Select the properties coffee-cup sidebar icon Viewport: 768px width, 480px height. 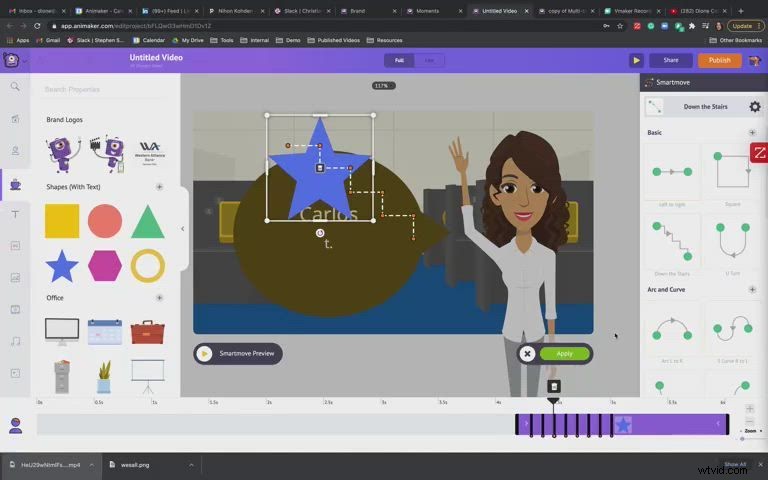pos(15,185)
